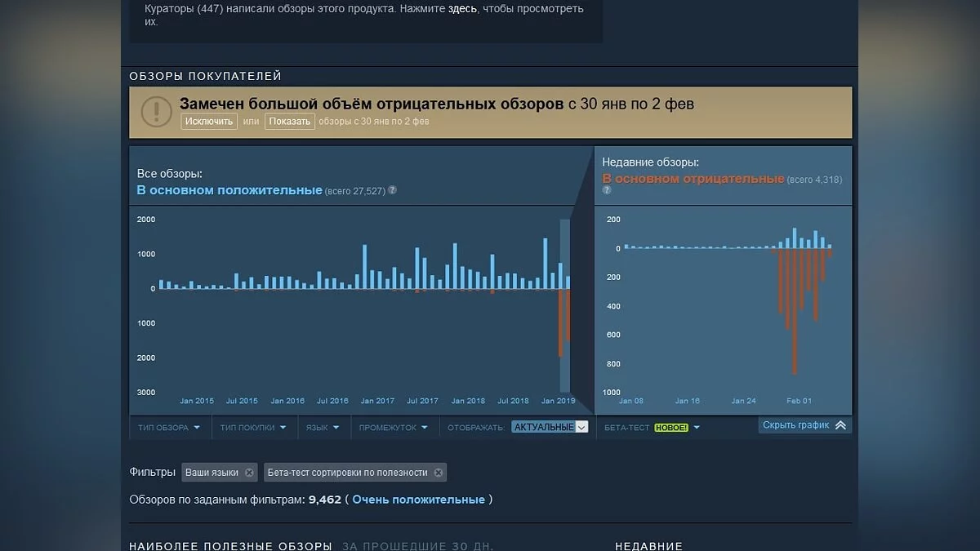Click 'Jul 2017' axis label on main chart
Image resolution: width=980 pixels, height=551 pixels.
coord(422,401)
